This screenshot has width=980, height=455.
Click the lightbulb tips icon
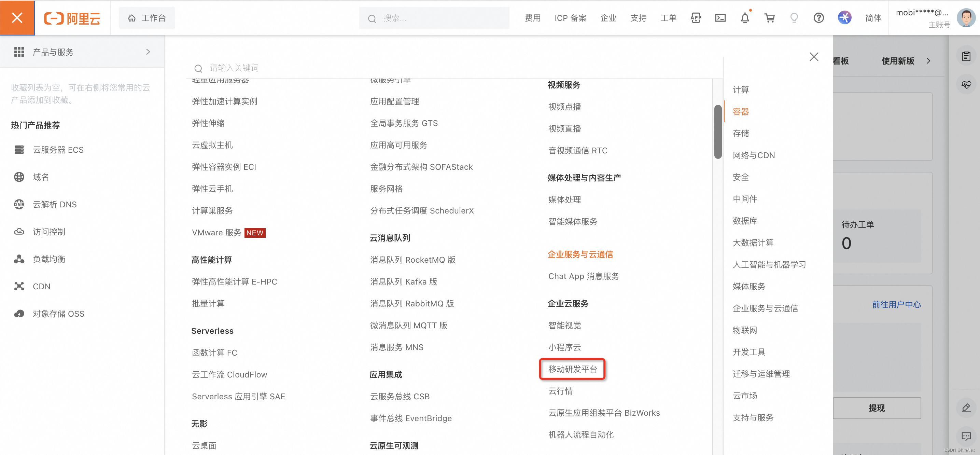point(794,18)
